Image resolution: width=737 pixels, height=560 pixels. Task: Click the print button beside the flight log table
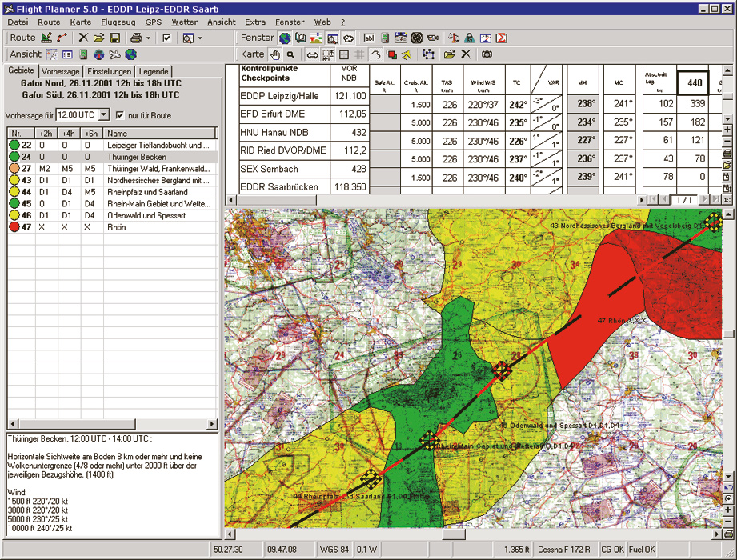[727, 153]
